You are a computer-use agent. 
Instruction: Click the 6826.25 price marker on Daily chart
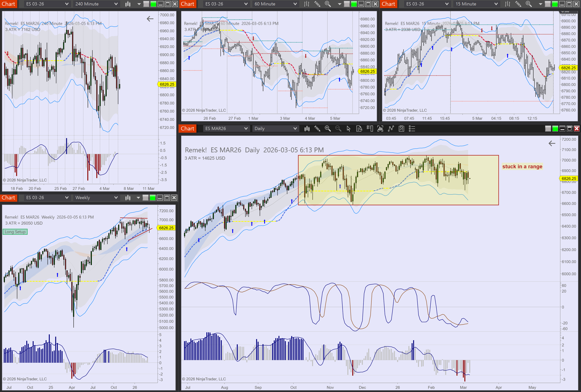pyautogui.click(x=568, y=178)
